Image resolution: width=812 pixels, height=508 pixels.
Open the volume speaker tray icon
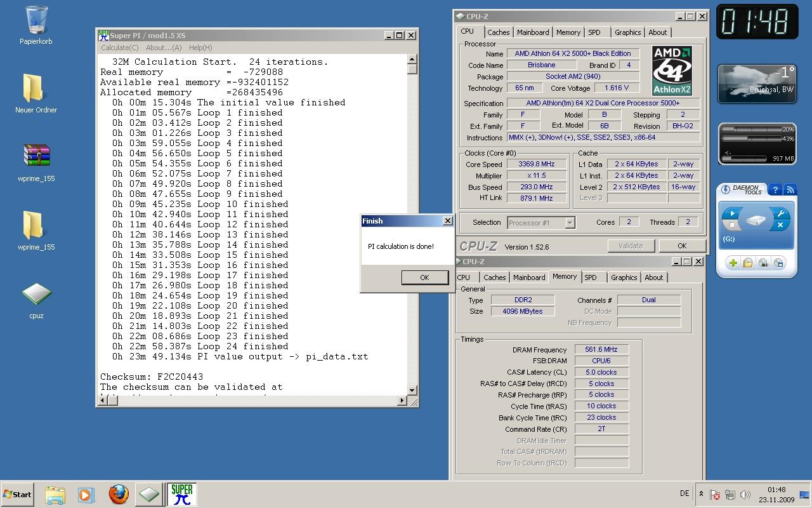[x=745, y=495]
